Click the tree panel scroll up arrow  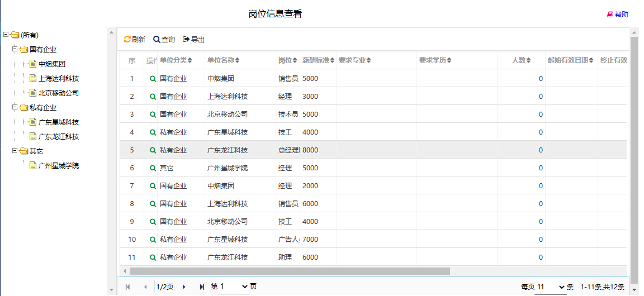111,32
